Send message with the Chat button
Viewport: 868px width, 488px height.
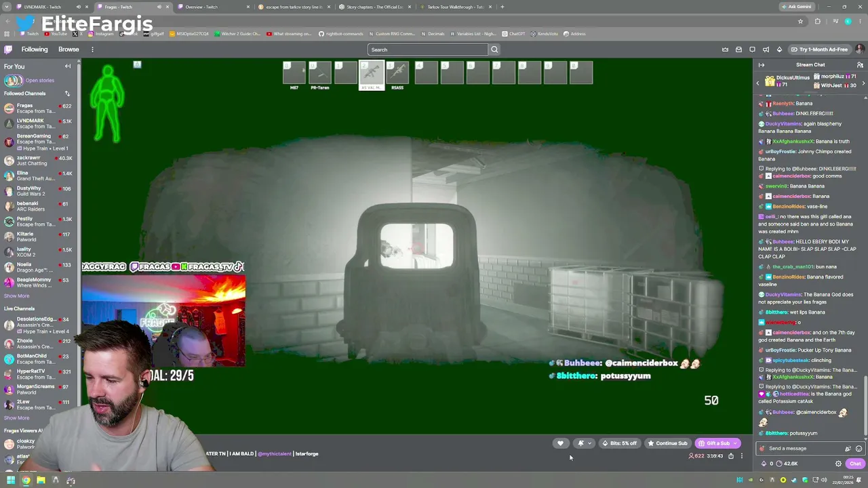[854, 464]
